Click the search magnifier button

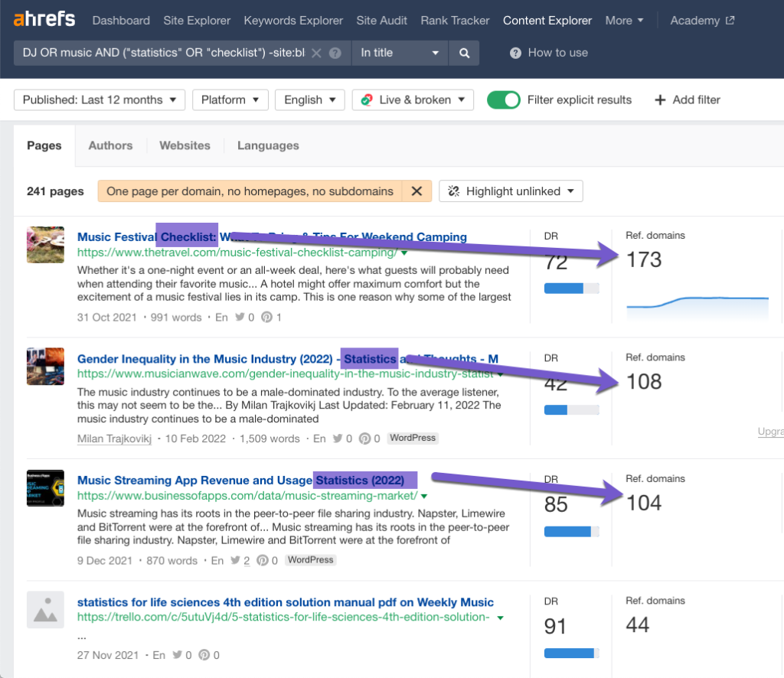[464, 53]
